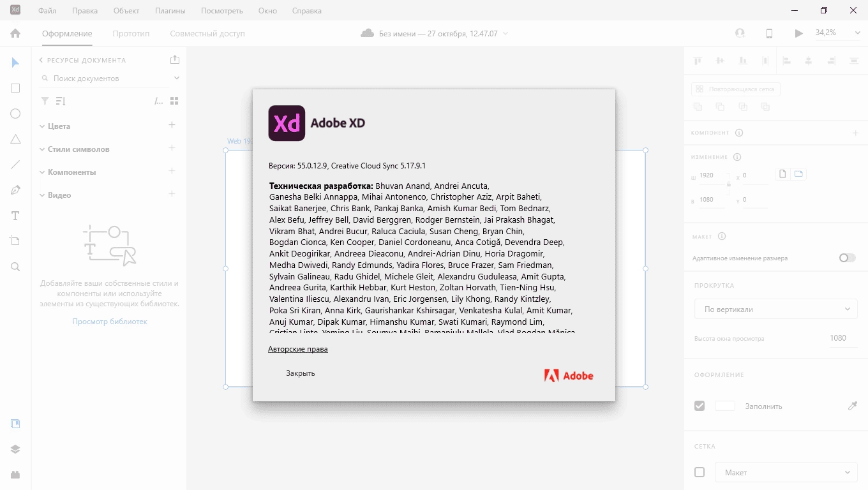Select the Zoom magnifier tool
Screen dimensions: 868x490
pyautogui.click(x=16, y=267)
